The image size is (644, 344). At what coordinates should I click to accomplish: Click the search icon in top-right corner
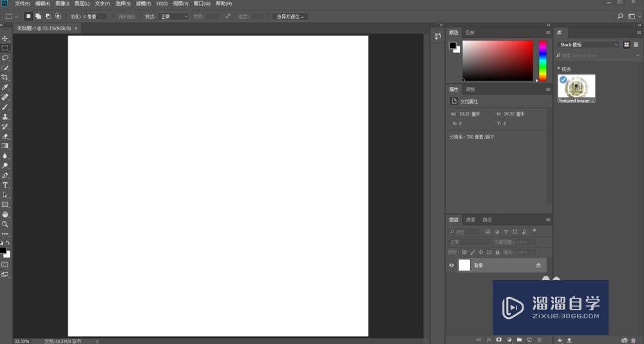620,17
